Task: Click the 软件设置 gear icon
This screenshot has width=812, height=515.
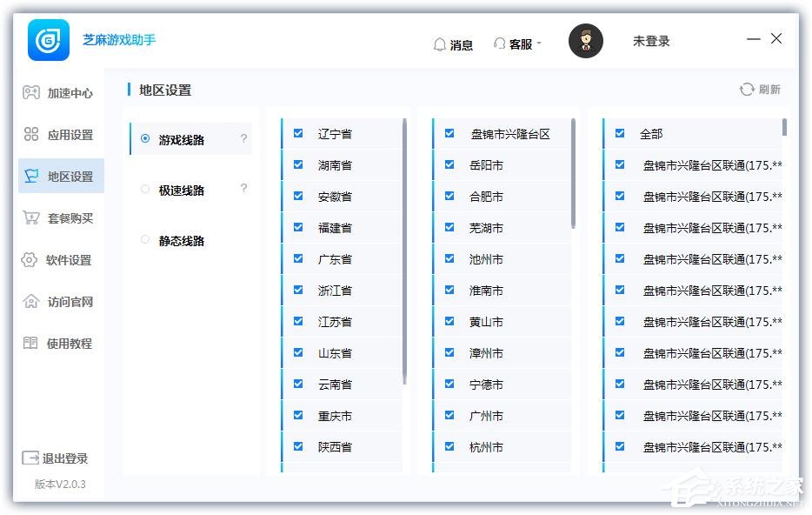Action: (30, 259)
